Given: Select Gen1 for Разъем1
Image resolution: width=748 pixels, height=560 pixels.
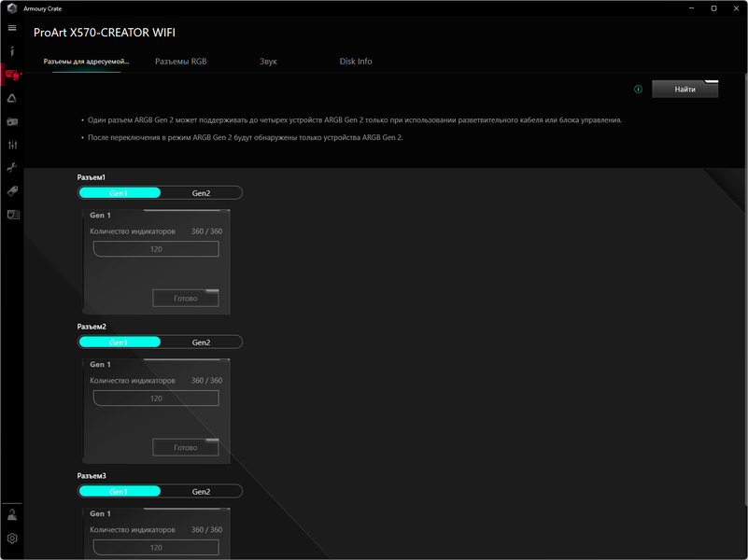Looking at the screenshot, I should tap(120, 193).
